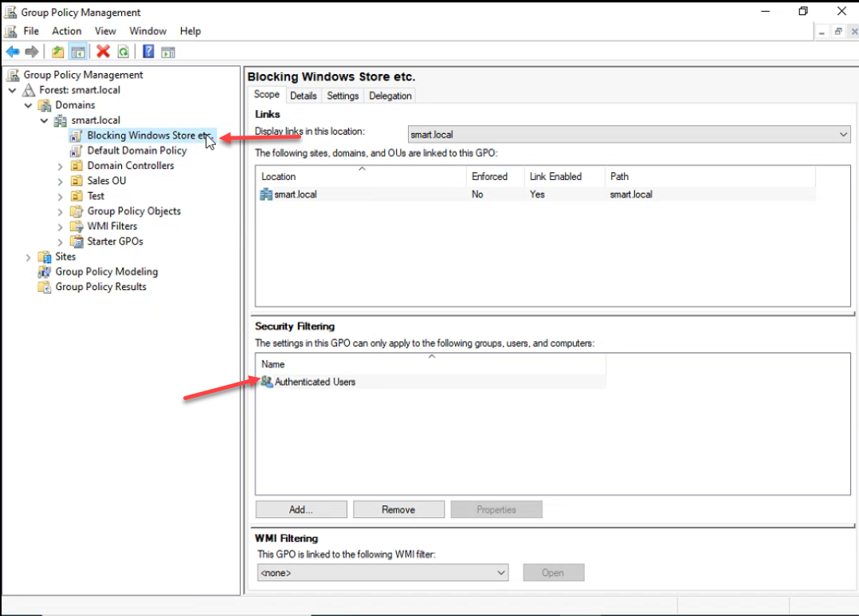Click the Forward arrow toolbar icon
Viewport: 859px width, 616px height.
click(x=32, y=52)
